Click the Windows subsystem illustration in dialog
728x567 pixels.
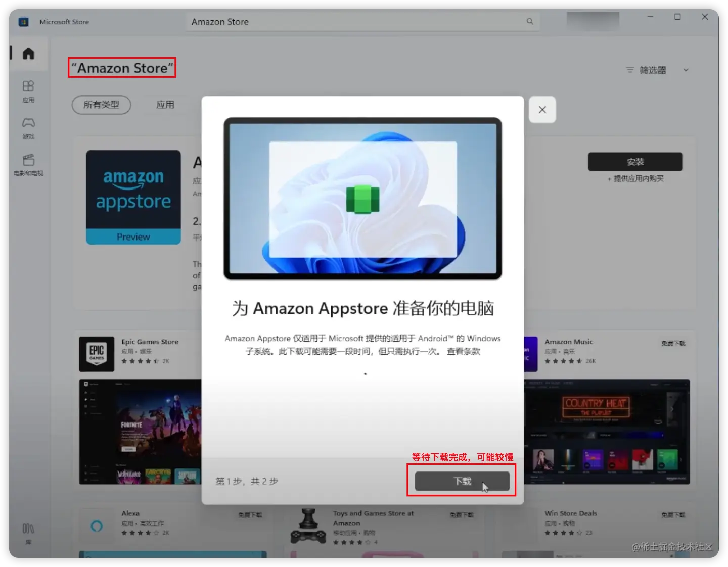(363, 199)
